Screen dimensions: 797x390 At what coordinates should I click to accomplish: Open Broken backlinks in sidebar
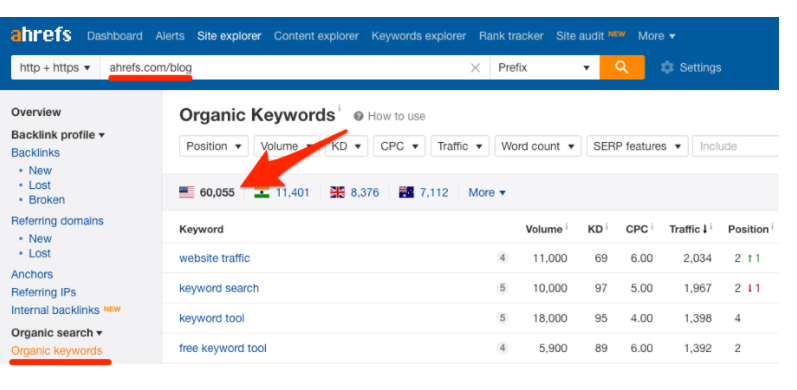coord(47,200)
